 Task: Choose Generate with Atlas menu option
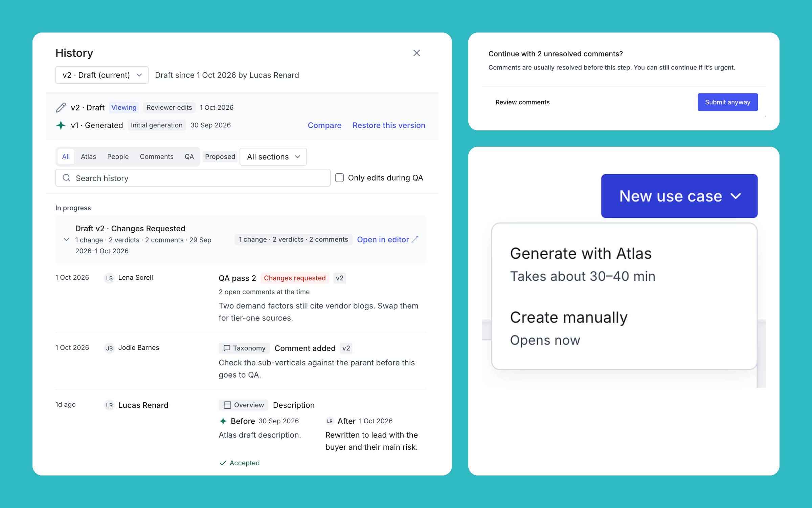(624, 264)
